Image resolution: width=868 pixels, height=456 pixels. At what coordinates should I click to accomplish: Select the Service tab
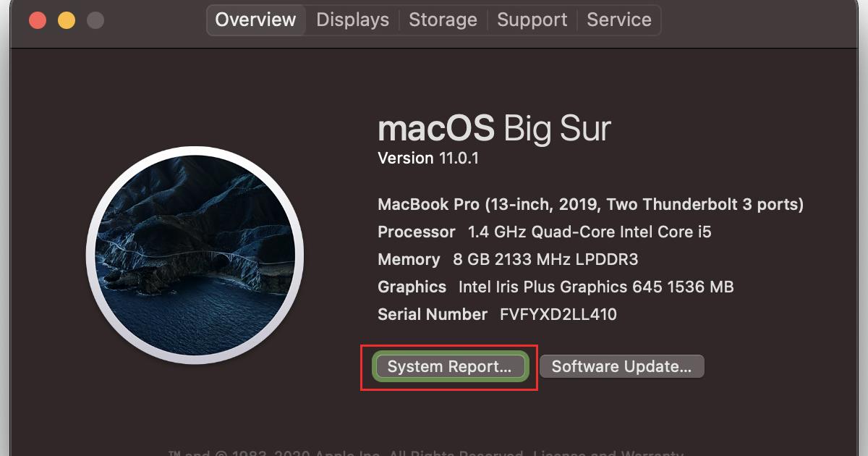tap(619, 20)
